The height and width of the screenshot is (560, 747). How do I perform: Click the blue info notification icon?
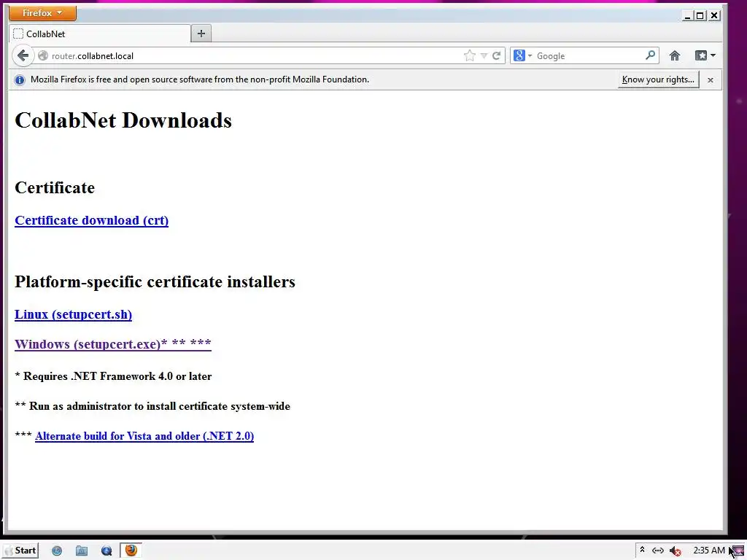tap(20, 79)
